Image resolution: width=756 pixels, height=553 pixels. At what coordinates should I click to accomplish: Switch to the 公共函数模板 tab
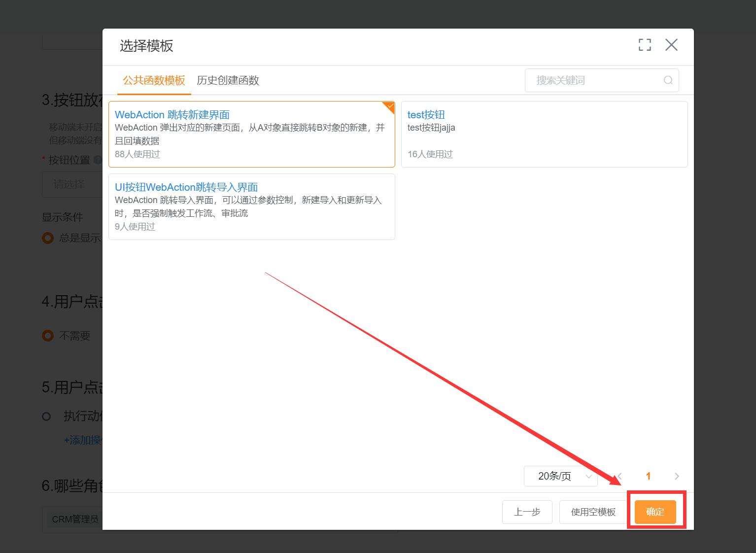coord(154,80)
